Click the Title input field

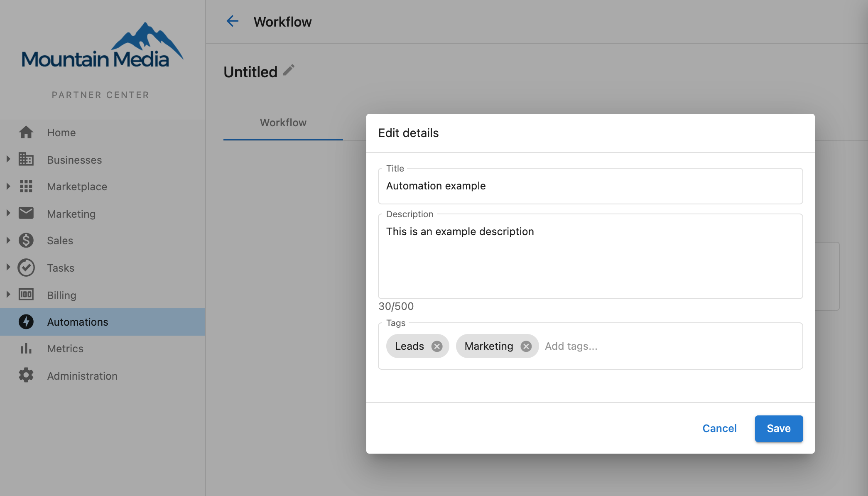[590, 186]
